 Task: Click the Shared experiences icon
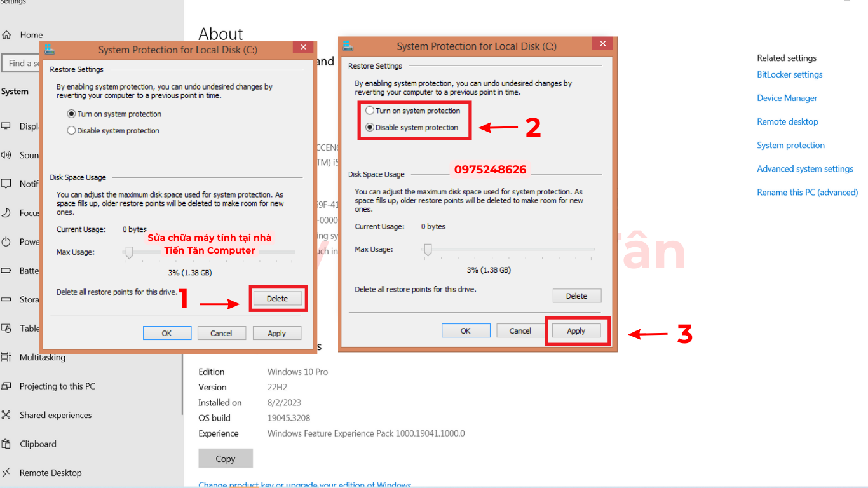click(x=6, y=415)
